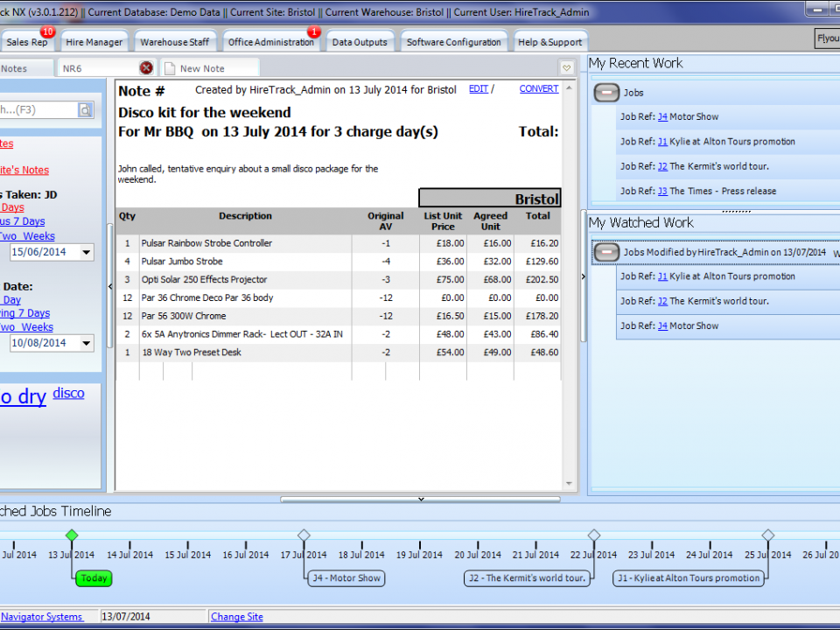Click the green Today diamond marker

tap(72, 535)
